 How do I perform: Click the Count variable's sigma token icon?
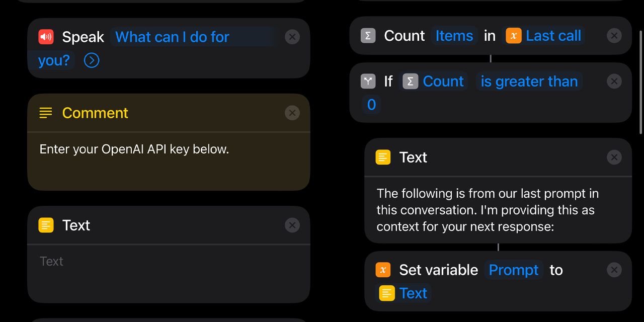tap(410, 80)
